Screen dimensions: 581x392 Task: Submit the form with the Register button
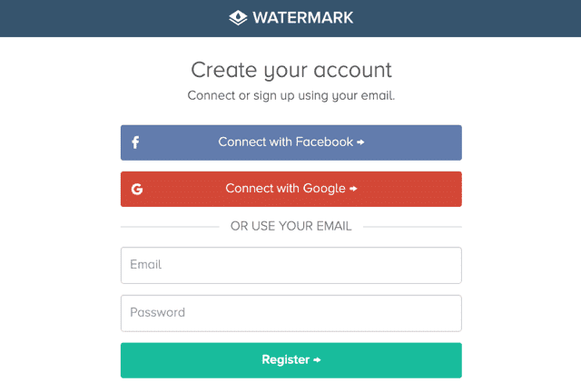point(290,360)
